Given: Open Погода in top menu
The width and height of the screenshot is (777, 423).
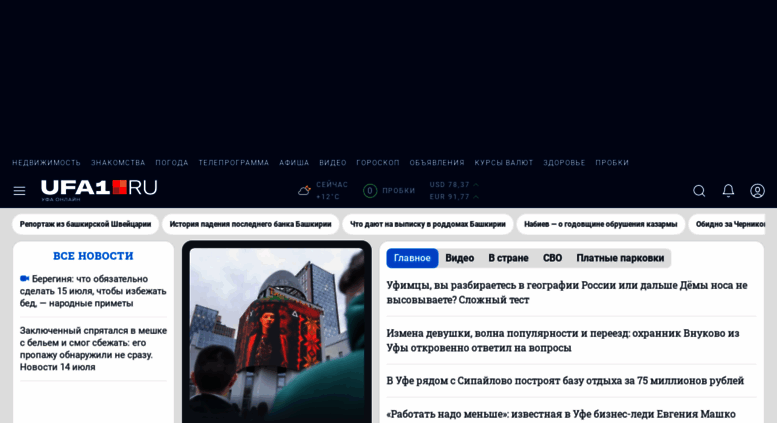Looking at the screenshot, I should point(172,162).
